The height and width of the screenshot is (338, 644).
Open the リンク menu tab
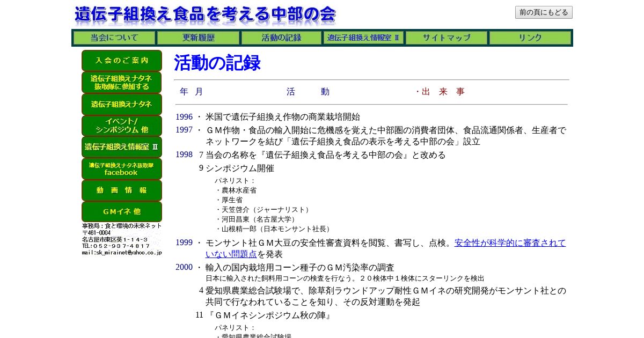click(x=530, y=38)
